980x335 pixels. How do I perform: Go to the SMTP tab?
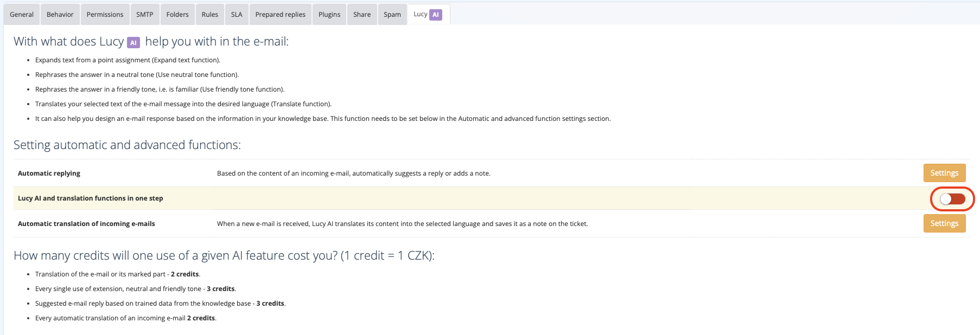click(145, 15)
